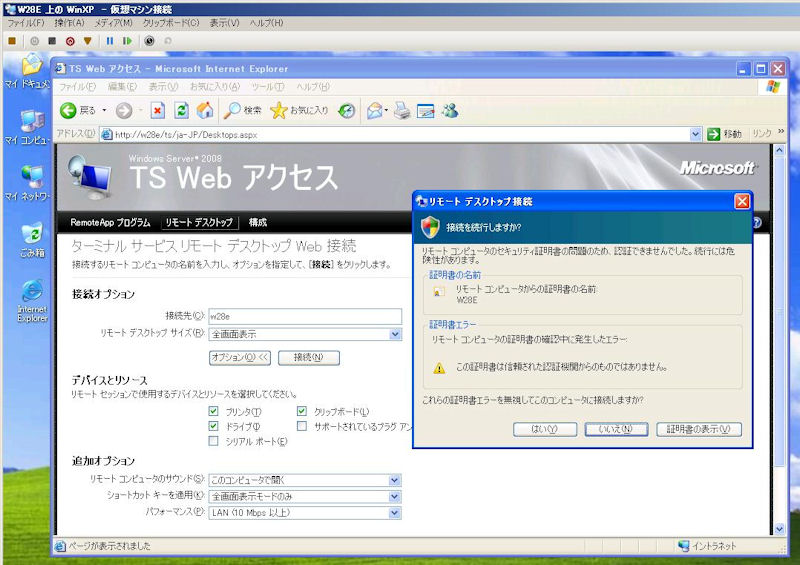Close the リモート デスクトップ接続 dialog
Image resolution: width=800 pixels, height=565 pixels.
[742, 202]
